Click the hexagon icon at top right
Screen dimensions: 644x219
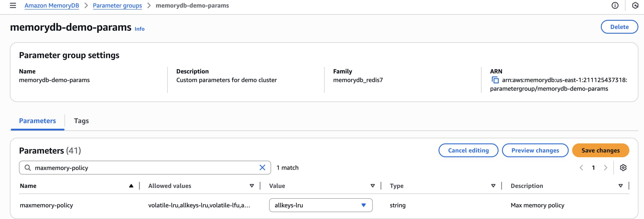635,5
